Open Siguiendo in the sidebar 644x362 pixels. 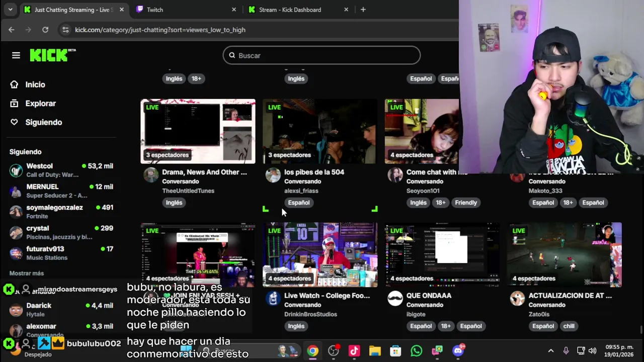click(x=43, y=122)
